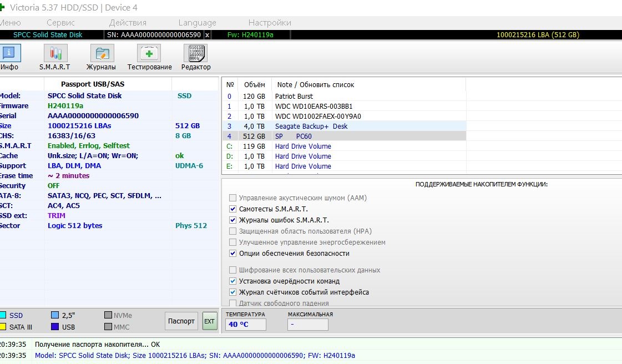Click the CHS value 16383/16/63
This screenshot has height=364, width=622.
tap(72, 135)
